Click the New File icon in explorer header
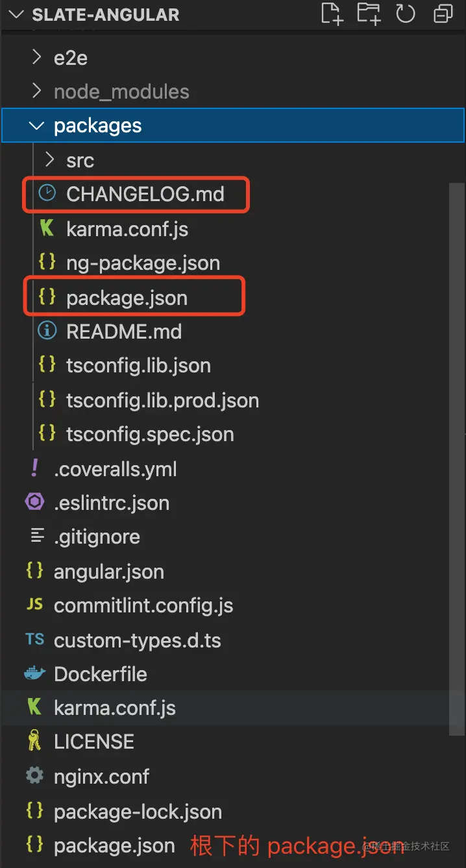This screenshot has width=466, height=868. pos(332,14)
